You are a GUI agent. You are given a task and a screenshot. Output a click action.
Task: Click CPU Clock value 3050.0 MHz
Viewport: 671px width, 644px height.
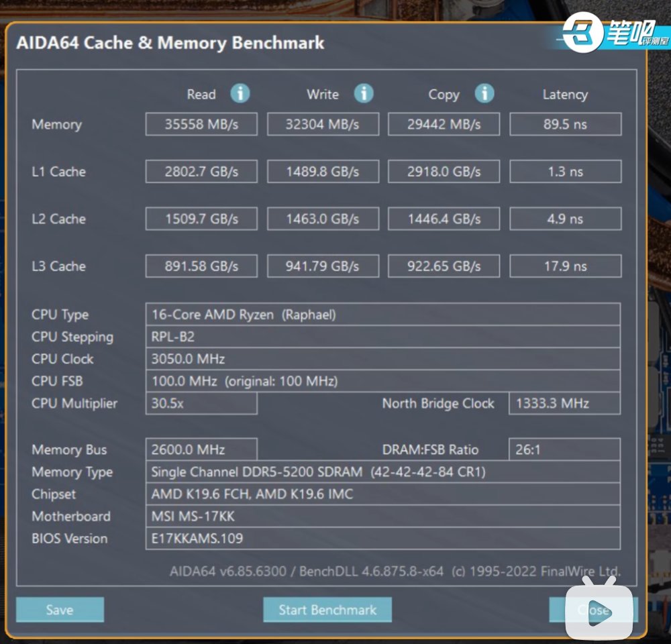click(x=383, y=359)
